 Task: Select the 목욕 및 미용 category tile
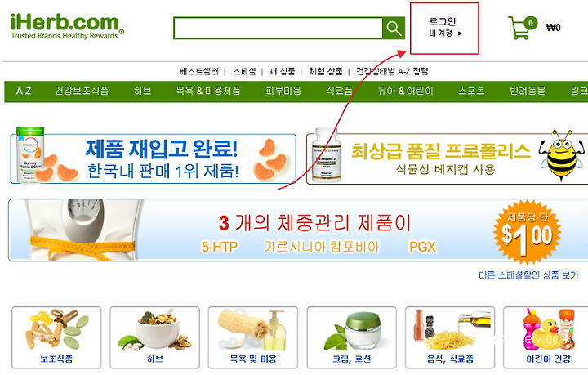(253, 337)
